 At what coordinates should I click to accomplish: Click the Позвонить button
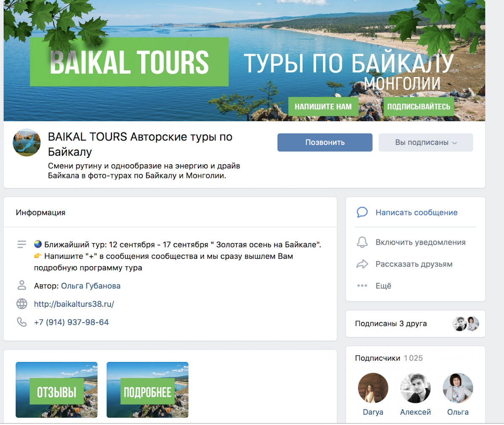tap(325, 143)
